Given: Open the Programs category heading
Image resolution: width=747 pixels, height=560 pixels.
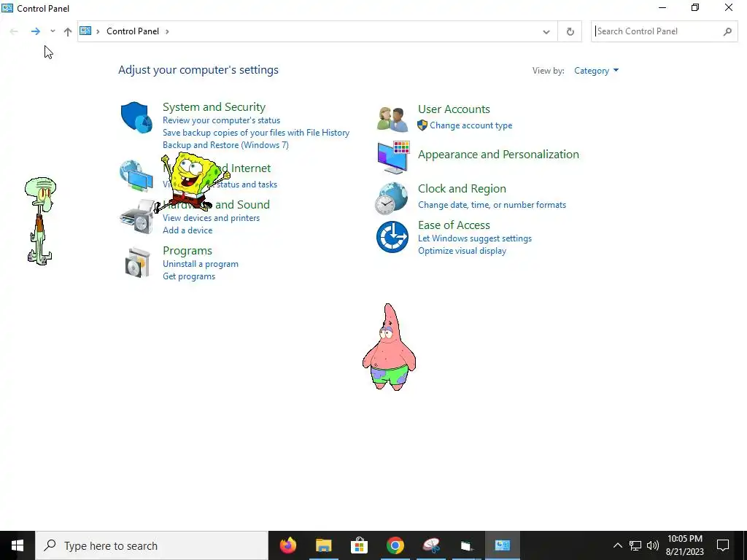Looking at the screenshot, I should tap(187, 251).
